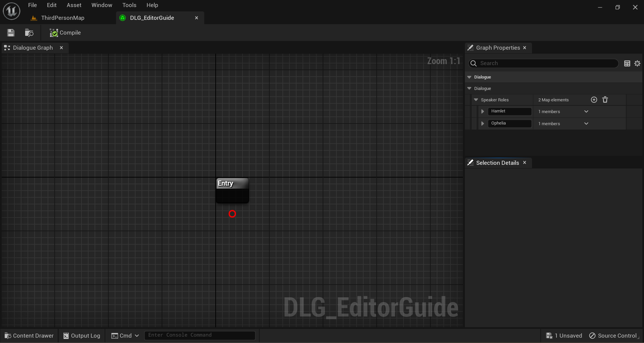Select the Graph Properties tab
Image resolution: width=644 pixels, height=343 pixels.
498,48
